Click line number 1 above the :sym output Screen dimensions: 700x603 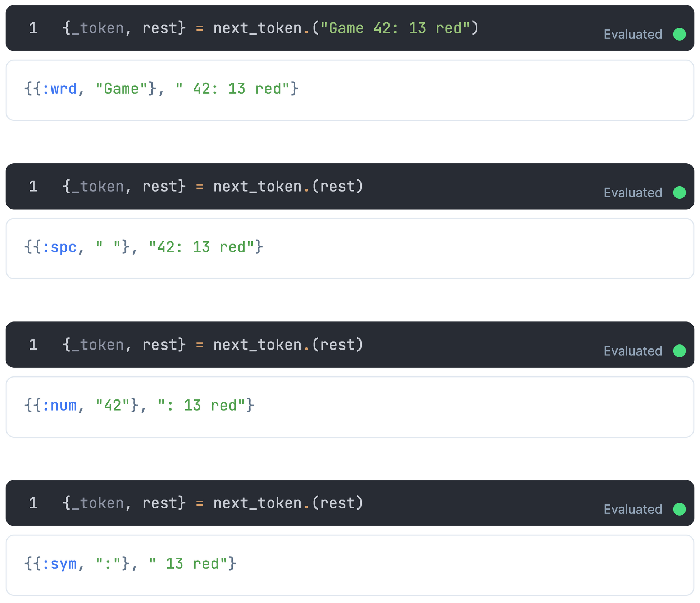point(33,503)
